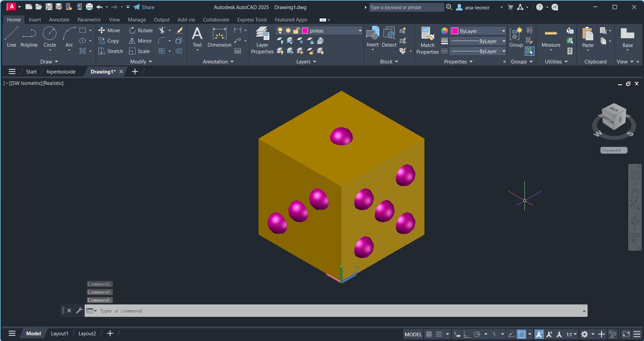Click the magenta ByLayer color swatch
This screenshot has height=341, width=644.
(455, 31)
